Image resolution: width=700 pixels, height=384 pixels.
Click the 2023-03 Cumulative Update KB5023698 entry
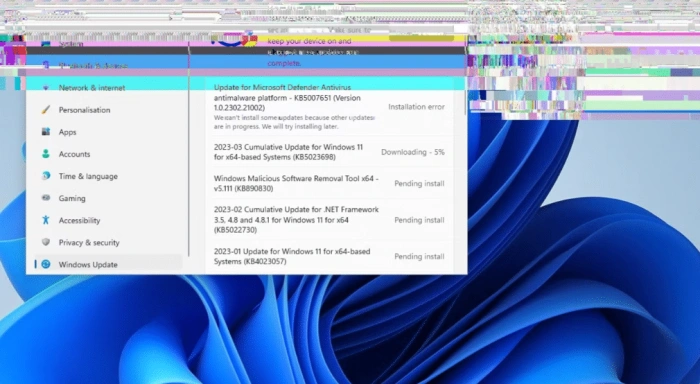329,152
